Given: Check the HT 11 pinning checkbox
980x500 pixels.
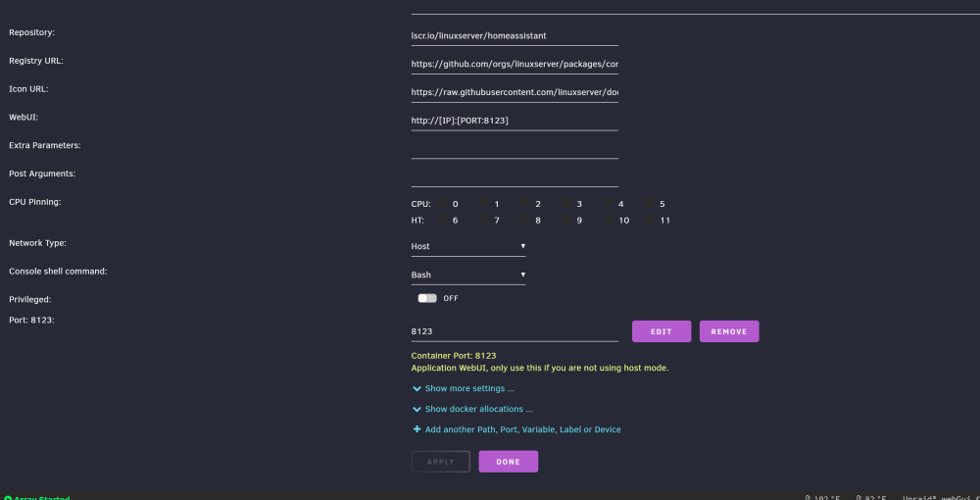Looking at the screenshot, I should click(x=650, y=220).
